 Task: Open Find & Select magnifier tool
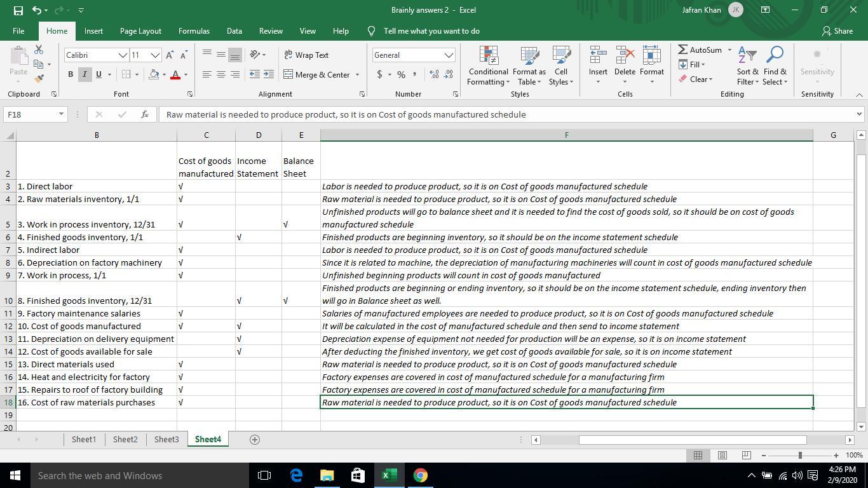pos(775,66)
